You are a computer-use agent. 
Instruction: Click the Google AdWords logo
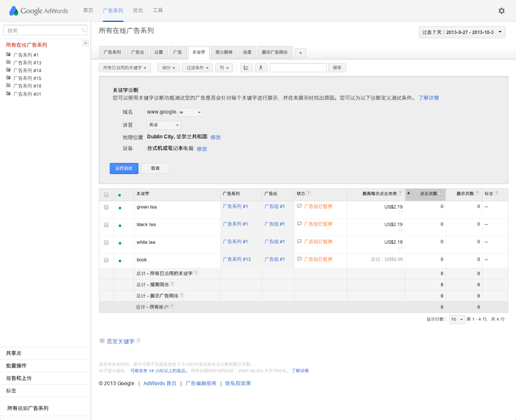tap(39, 11)
